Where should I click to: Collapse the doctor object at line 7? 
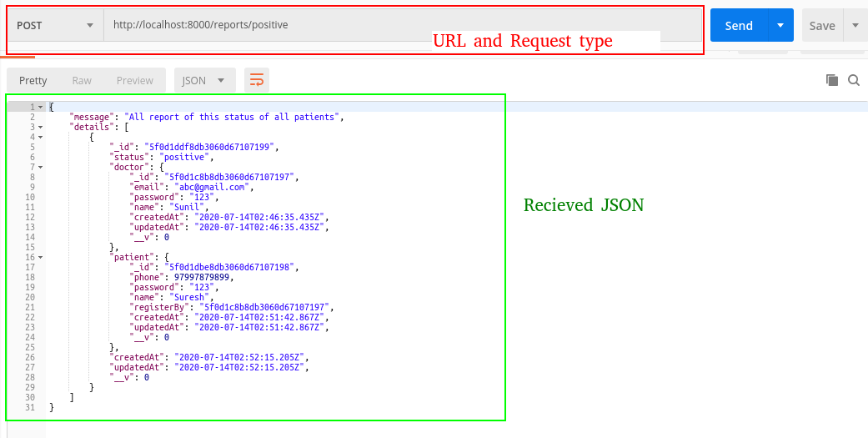point(40,167)
